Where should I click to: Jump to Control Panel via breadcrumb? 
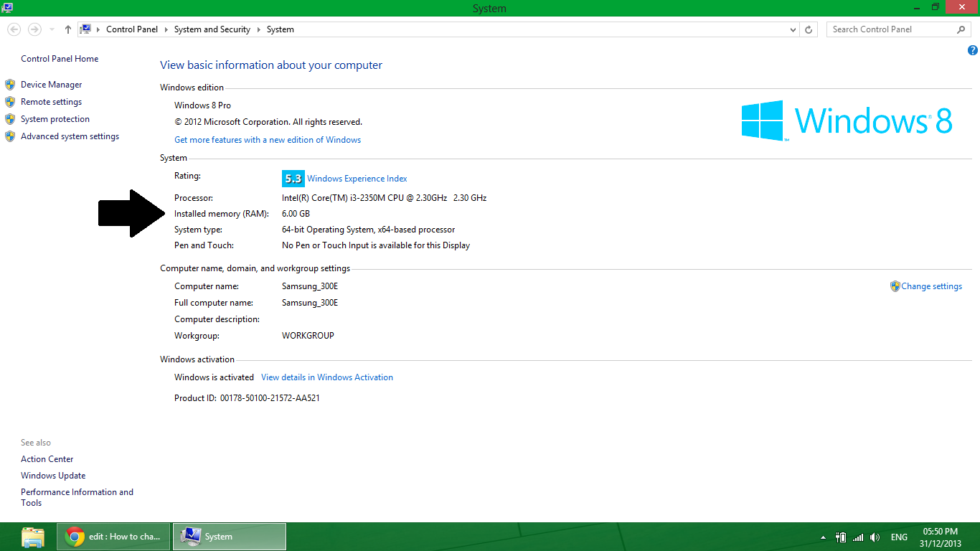(132, 29)
